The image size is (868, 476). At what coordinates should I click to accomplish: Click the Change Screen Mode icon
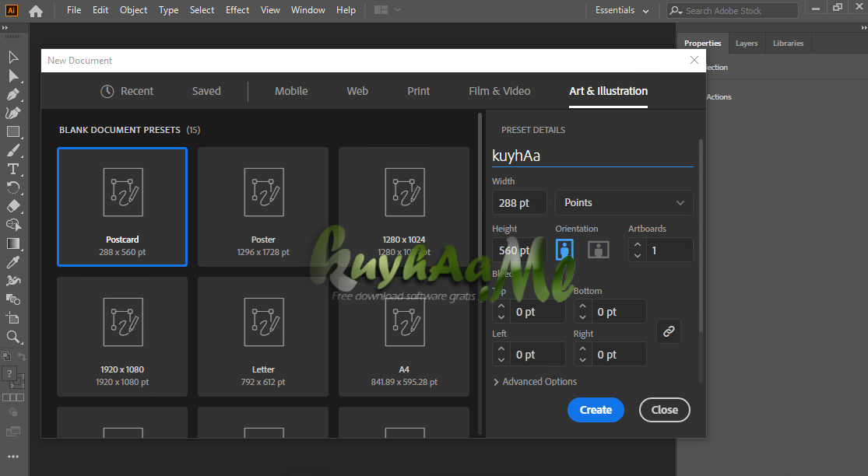click(13, 431)
